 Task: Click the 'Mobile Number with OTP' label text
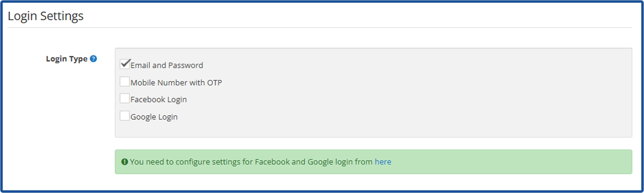[176, 83]
